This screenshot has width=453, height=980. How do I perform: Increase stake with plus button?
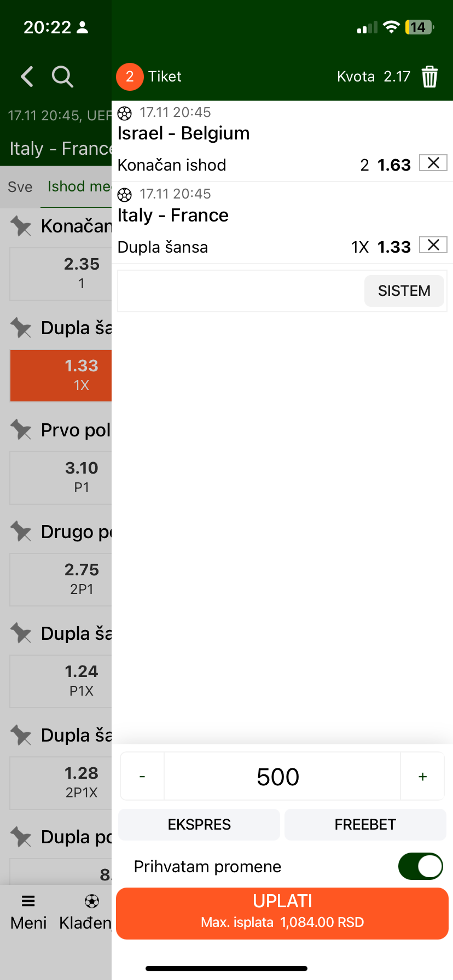click(x=422, y=777)
